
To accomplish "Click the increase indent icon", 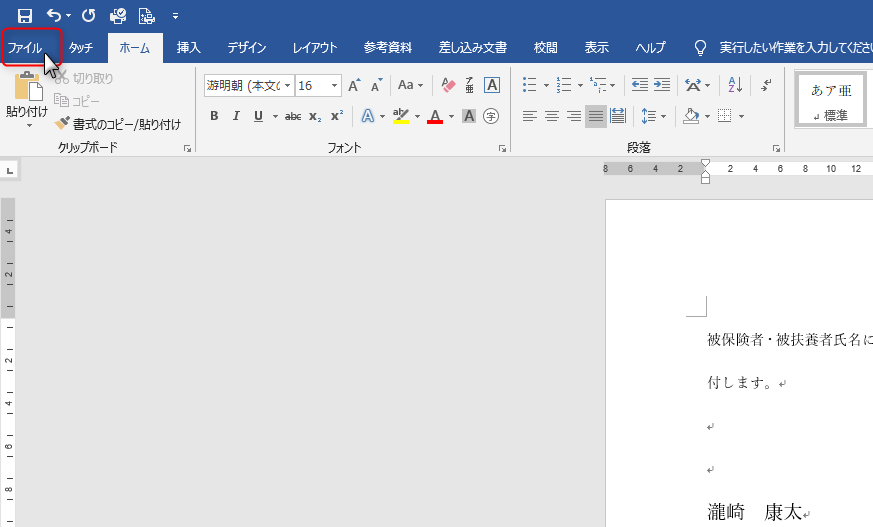I will click(661, 85).
